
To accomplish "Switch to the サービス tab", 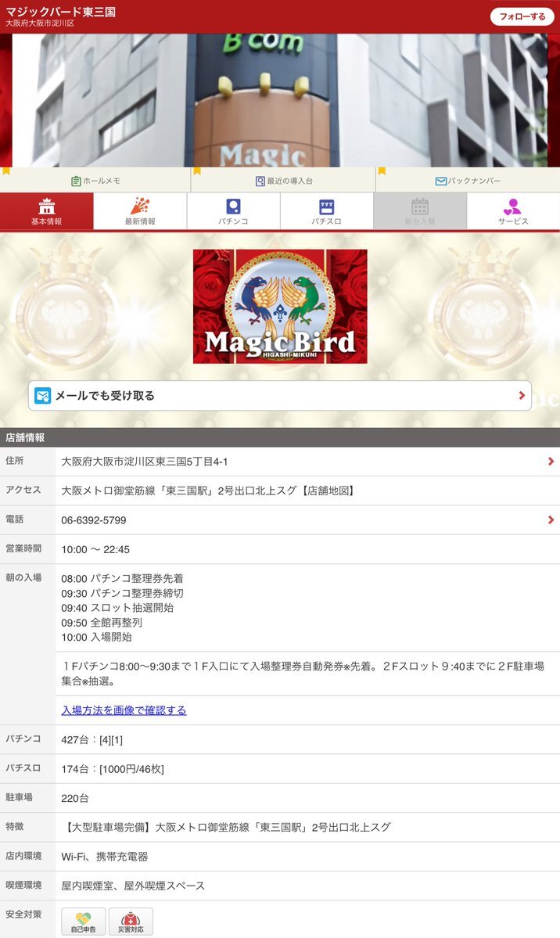I will [x=513, y=211].
